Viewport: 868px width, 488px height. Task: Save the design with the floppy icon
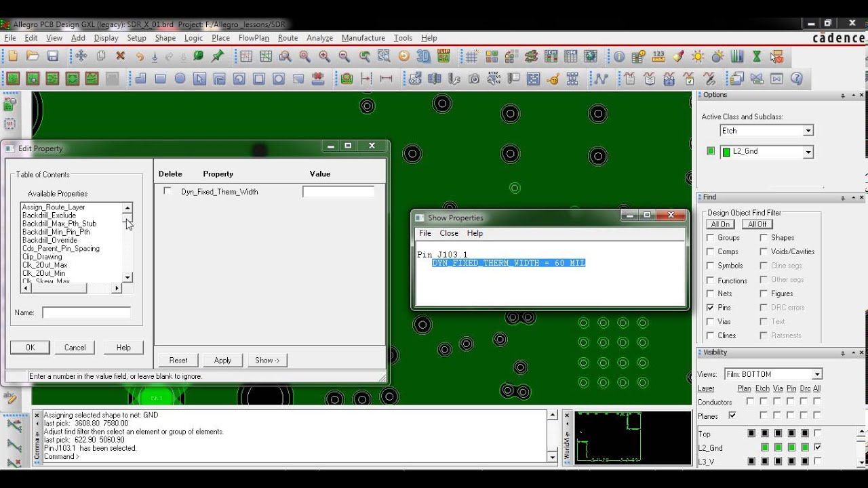(x=52, y=56)
